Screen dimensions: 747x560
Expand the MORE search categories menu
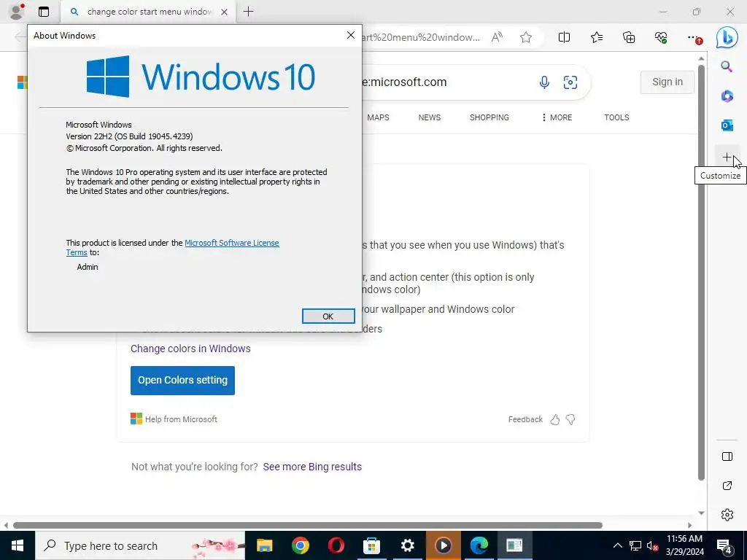(x=557, y=117)
